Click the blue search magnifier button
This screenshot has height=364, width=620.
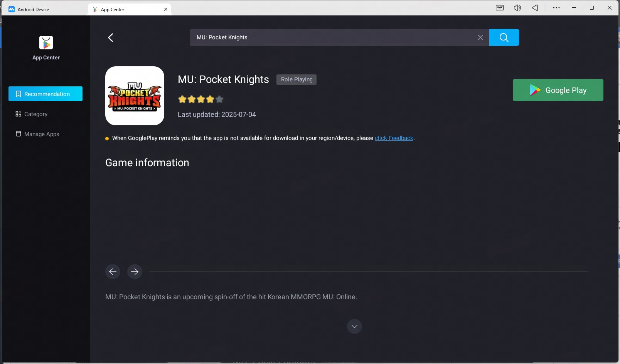pyautogui.click(x=504, y=37)
